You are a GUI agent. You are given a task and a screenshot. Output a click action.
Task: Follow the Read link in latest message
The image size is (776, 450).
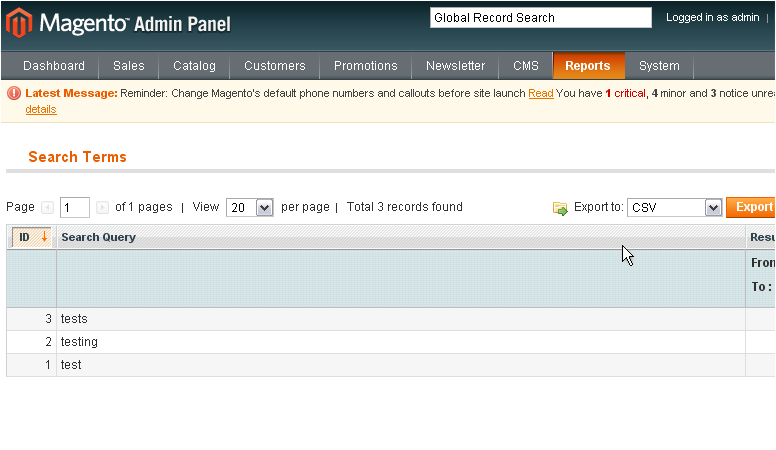click(x=540, y=93)
